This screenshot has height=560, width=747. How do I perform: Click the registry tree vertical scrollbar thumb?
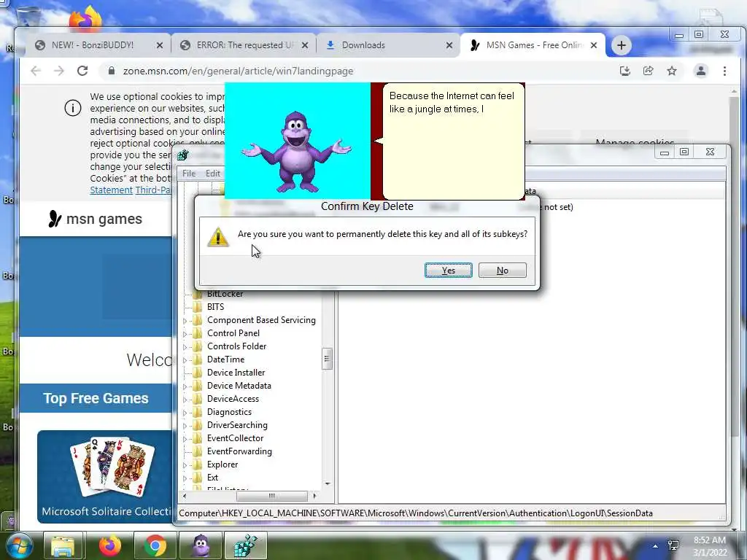tap(327, 359)
